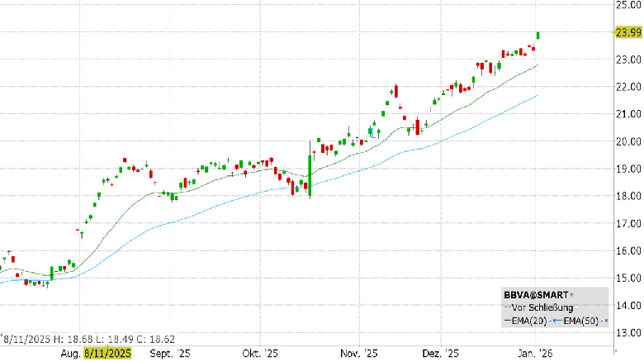Select the Sept. '25 axis label
The image size is (644, 362).
(x=170, y=354)
